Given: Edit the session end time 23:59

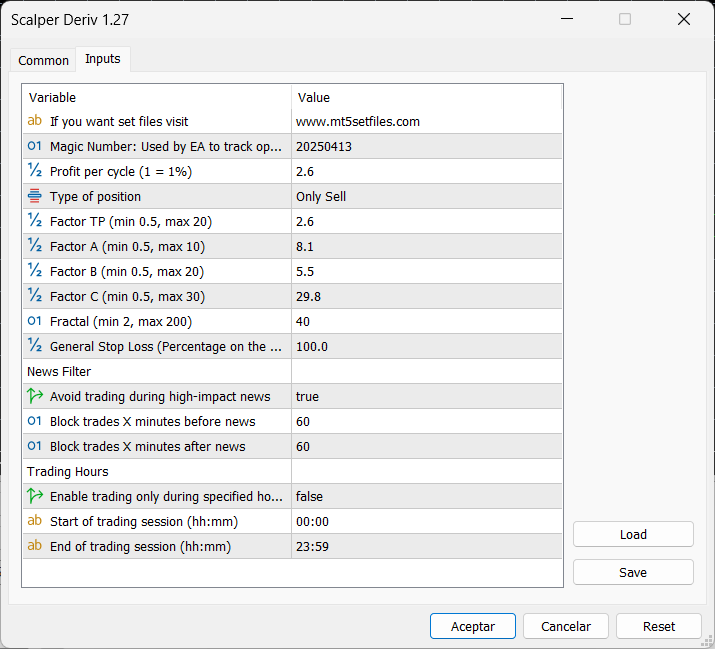Looking at the screenshot, I should tap(426, 546).
